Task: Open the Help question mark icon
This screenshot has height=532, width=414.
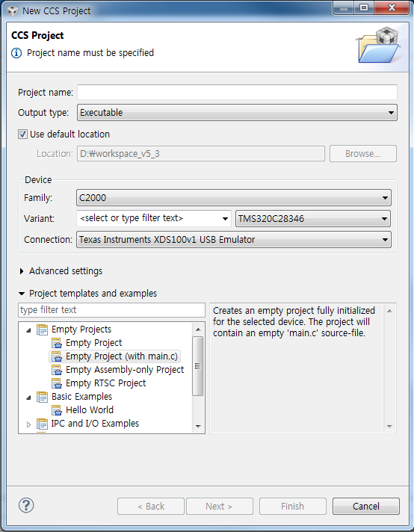Action: pos(26,505)
